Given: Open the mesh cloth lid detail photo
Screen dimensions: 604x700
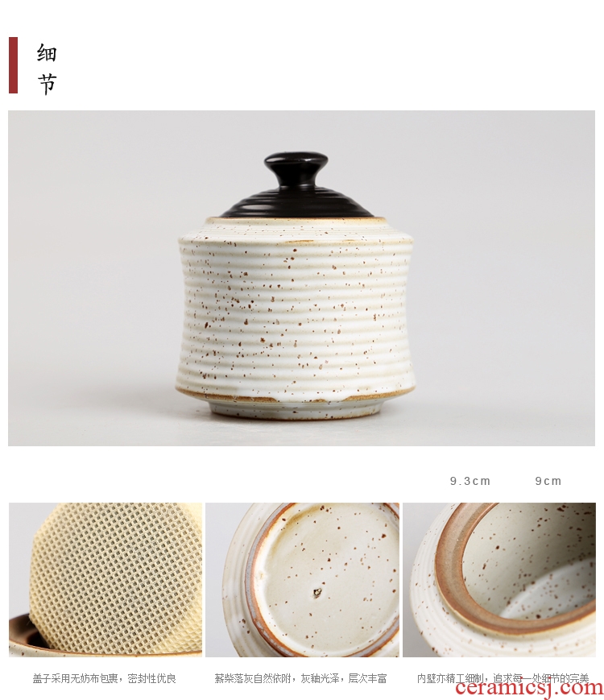Looking at the screenshot, I should [105, 579].
